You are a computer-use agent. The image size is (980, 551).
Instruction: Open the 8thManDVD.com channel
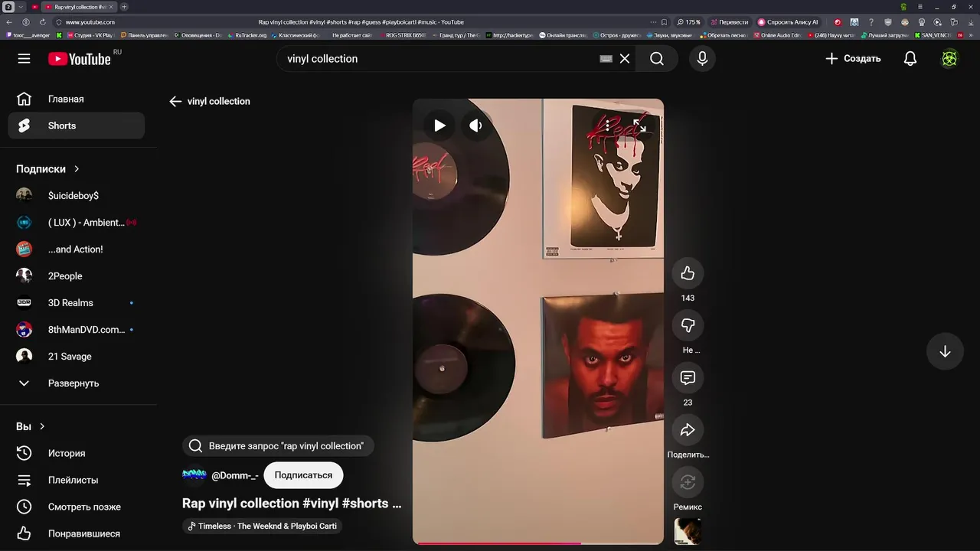[x=76, y=330]
